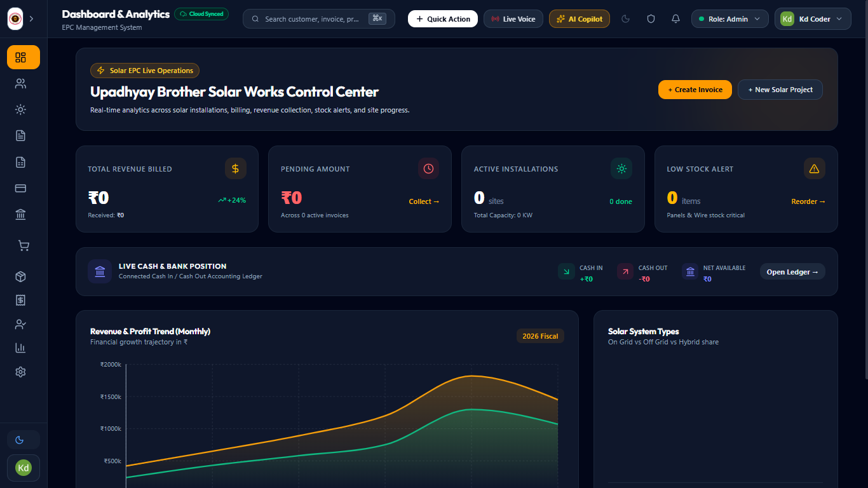
Task: Click the Cloud Synced status badge
Action: pyautogui.click(x=201, y=14)
